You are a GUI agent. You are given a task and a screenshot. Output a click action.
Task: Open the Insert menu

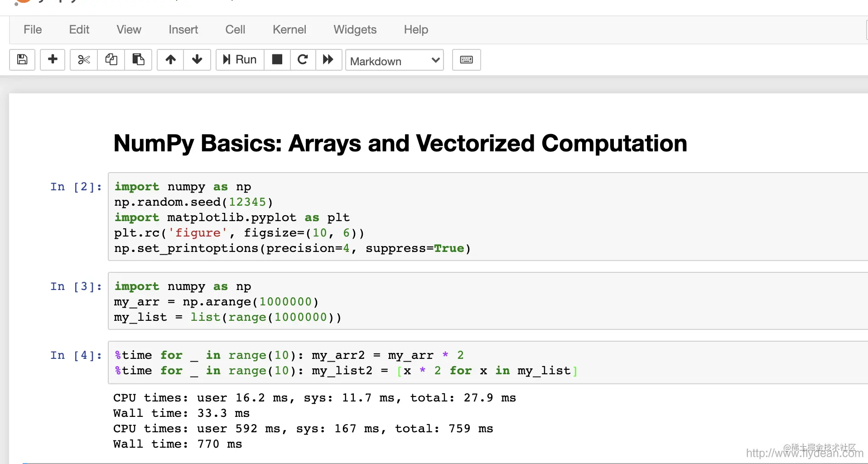[x=183, y=29]
